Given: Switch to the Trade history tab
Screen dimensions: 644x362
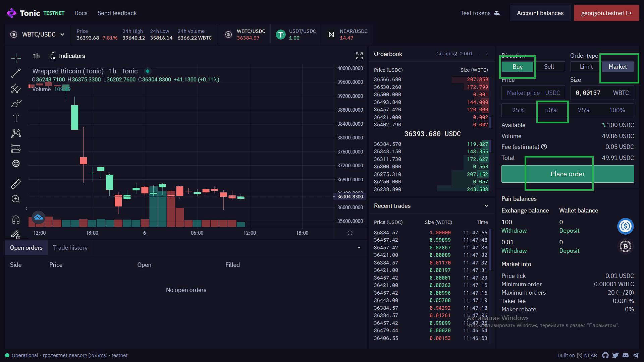Looking at the screenshot, I should tap(70, 248).
